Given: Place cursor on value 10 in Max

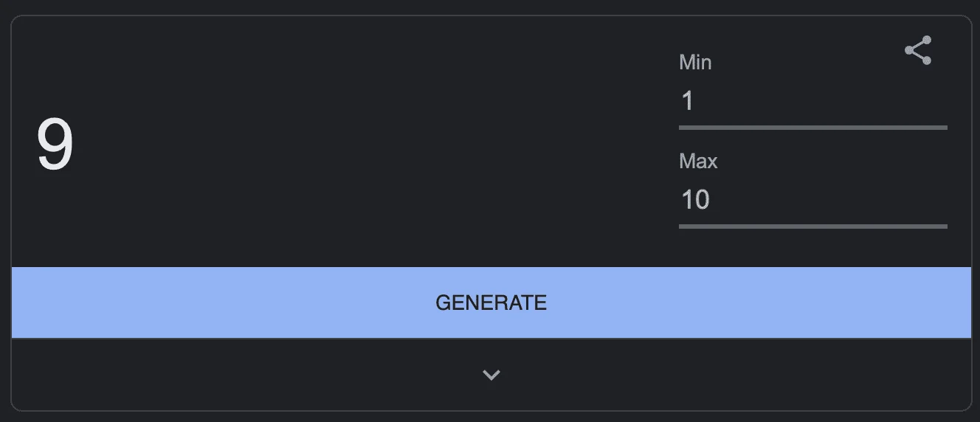Looking at the screenshot, I should [695, 200].
